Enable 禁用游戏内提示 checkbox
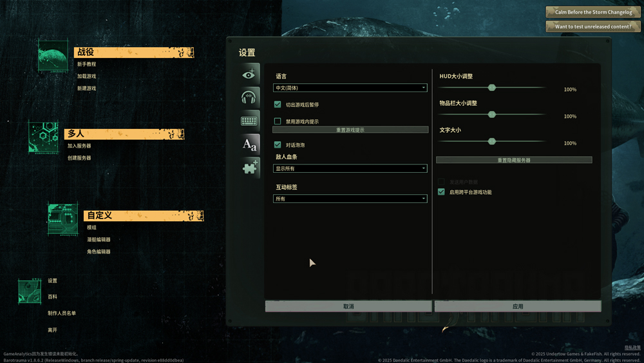Viewport: 644px width, 363px height. 278,121
